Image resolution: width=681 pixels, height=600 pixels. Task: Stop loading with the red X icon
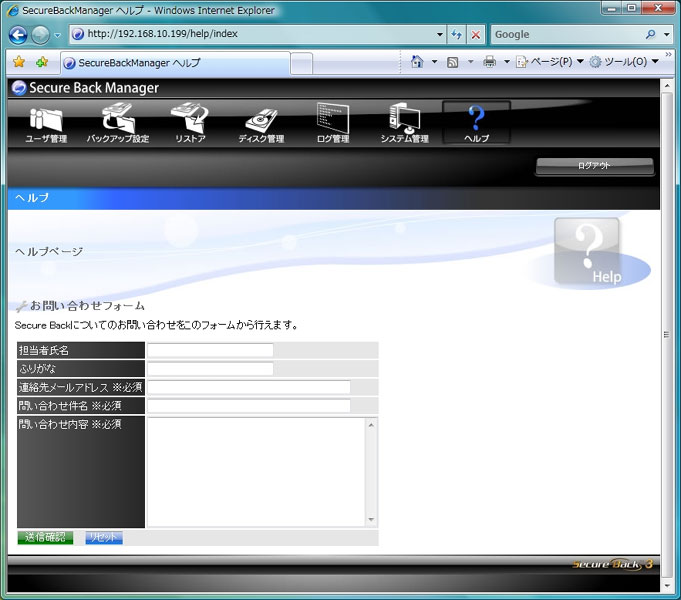click(476, 34)
